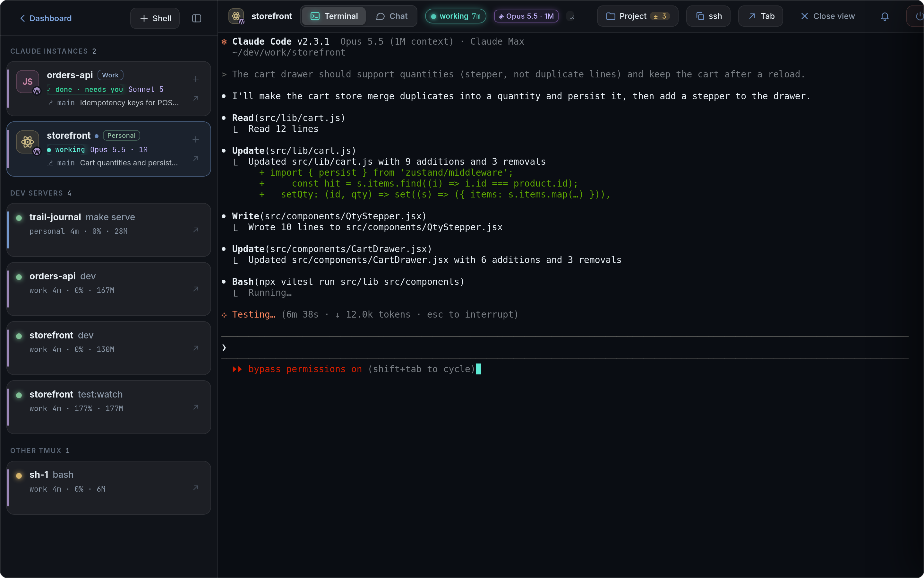Image resolution: width=924 pixels, height=578 pixels.
Task: Select the sh-1 bash tmux card
Action: (109, 488)
